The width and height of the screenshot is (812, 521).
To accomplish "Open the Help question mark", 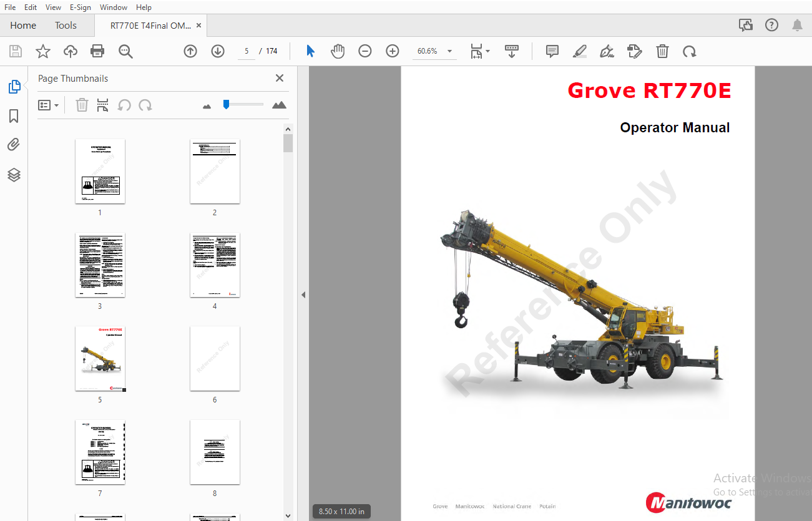I will pyautogui.click(x=771, y=25).
